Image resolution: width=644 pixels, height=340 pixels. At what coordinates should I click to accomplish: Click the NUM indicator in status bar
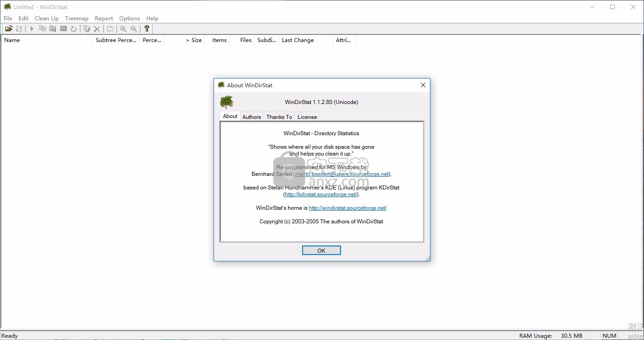pyautogui.click(x=609, y=336)
